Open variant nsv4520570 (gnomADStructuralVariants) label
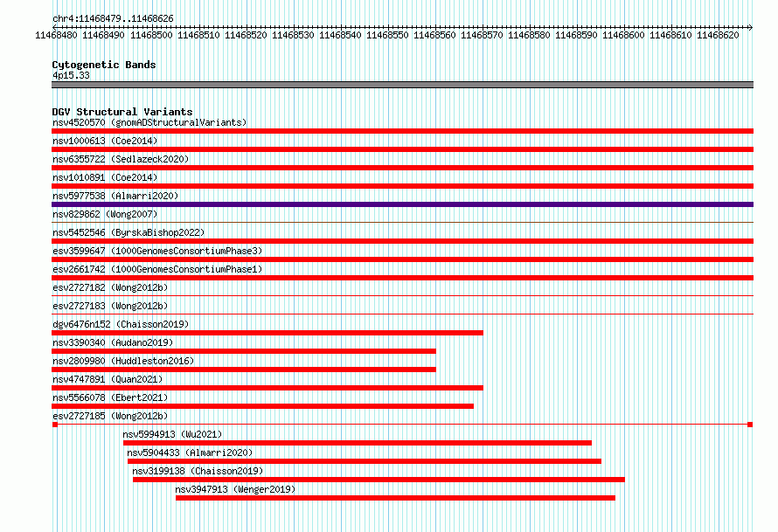778x532 pixels. tap(149, 122)
